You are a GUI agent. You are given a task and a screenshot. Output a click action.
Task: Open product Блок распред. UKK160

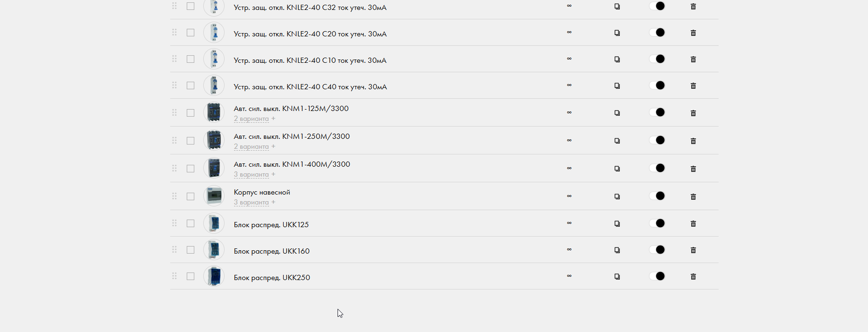tap(272, 251)
